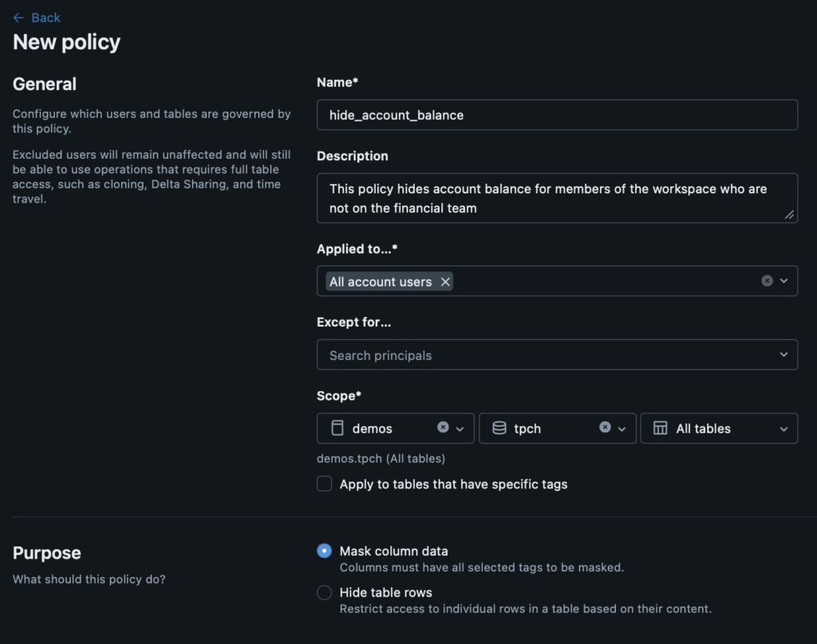Screen dimensions: 817x644
Task: Select Hide table rows option
Action: [325, 592]
